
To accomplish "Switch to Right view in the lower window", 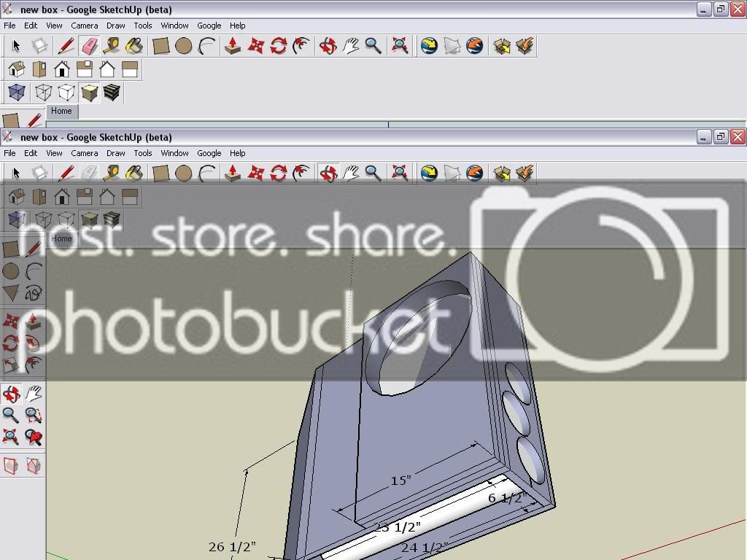I will (x=85, y=197).
